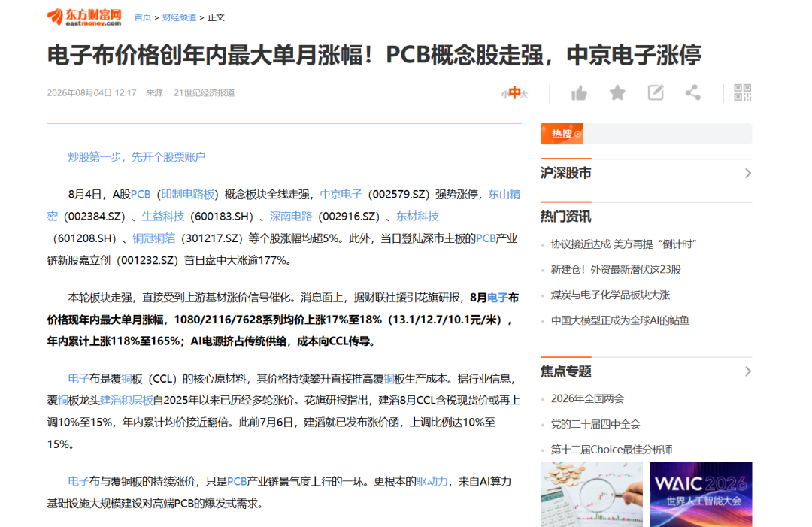Open news 煤炭与电子化学品板块大涨
The image size is (812, 527).
pos(611,295)
